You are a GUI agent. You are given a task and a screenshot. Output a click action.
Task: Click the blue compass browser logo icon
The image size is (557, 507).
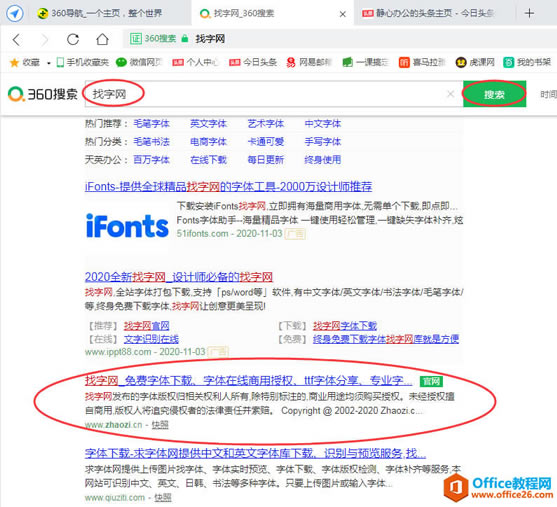click(x=15, y=14)
